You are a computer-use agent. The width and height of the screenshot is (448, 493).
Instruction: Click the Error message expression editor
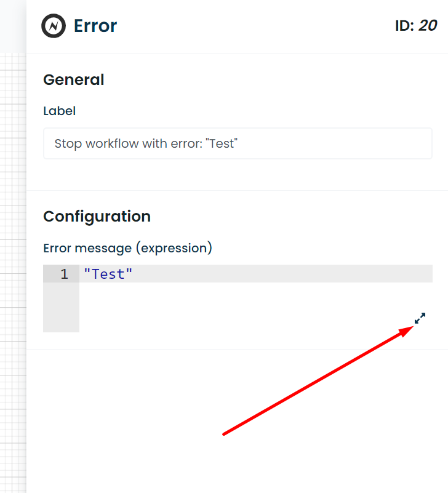coord(246,273)
